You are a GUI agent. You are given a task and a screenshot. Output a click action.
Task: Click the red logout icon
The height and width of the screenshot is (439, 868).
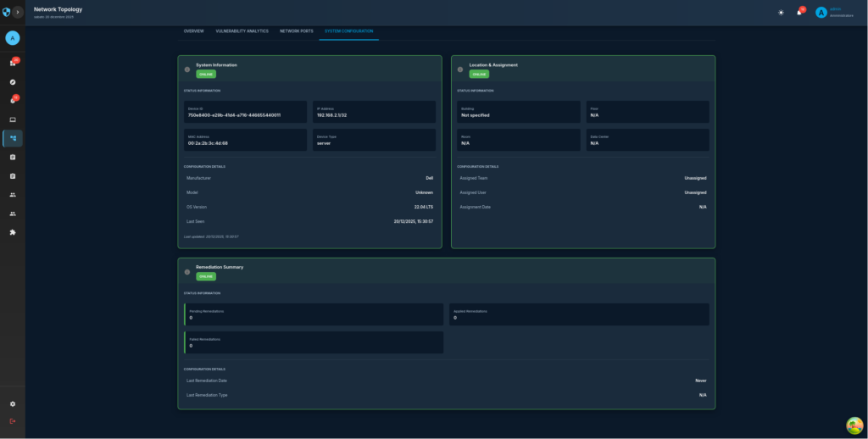pos(13,421)
